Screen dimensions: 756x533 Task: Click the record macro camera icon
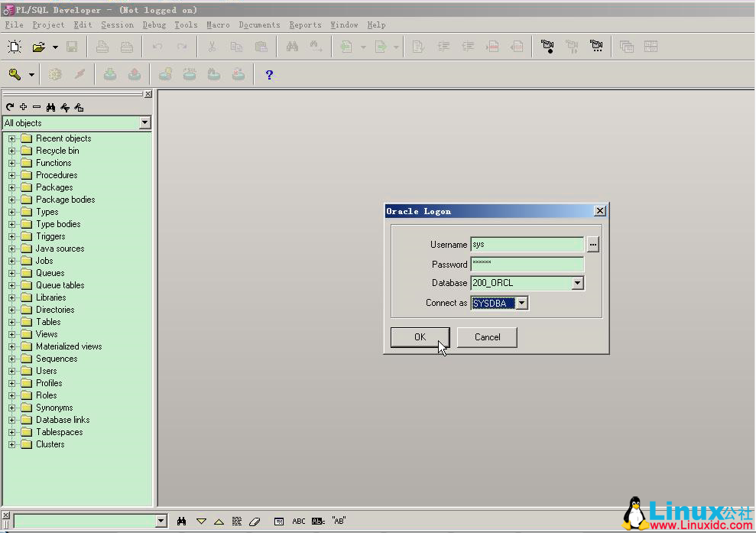[x=547, y=47]
